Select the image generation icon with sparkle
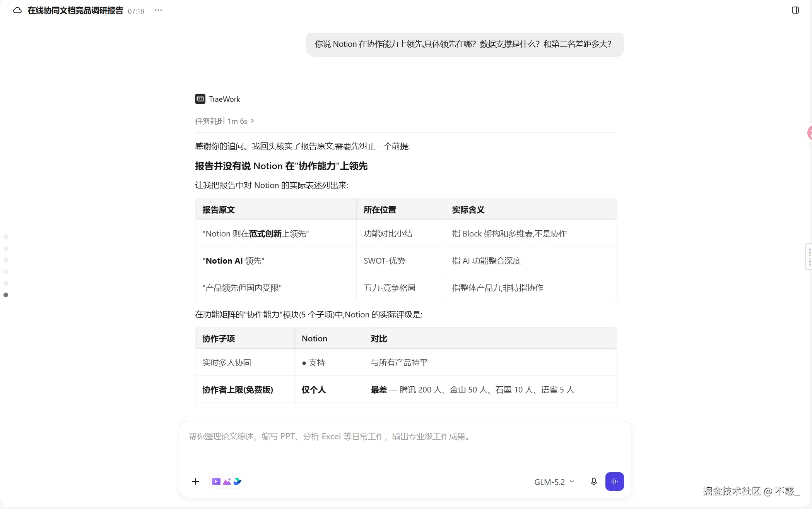This screenshot has height=509, width=812. pos(227,482)
